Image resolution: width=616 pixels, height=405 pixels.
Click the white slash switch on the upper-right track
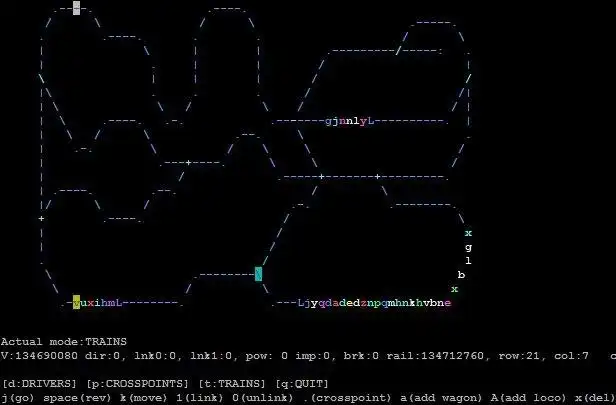pos(398,51)
